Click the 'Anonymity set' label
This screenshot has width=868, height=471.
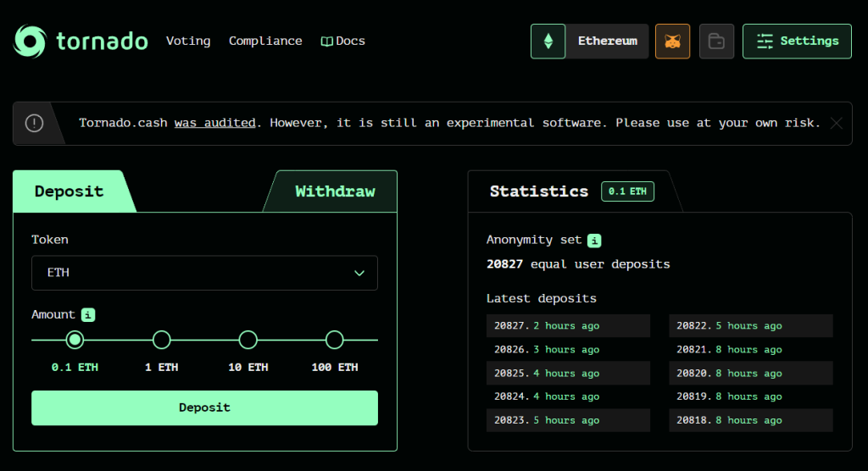click(x=534, y=241)
